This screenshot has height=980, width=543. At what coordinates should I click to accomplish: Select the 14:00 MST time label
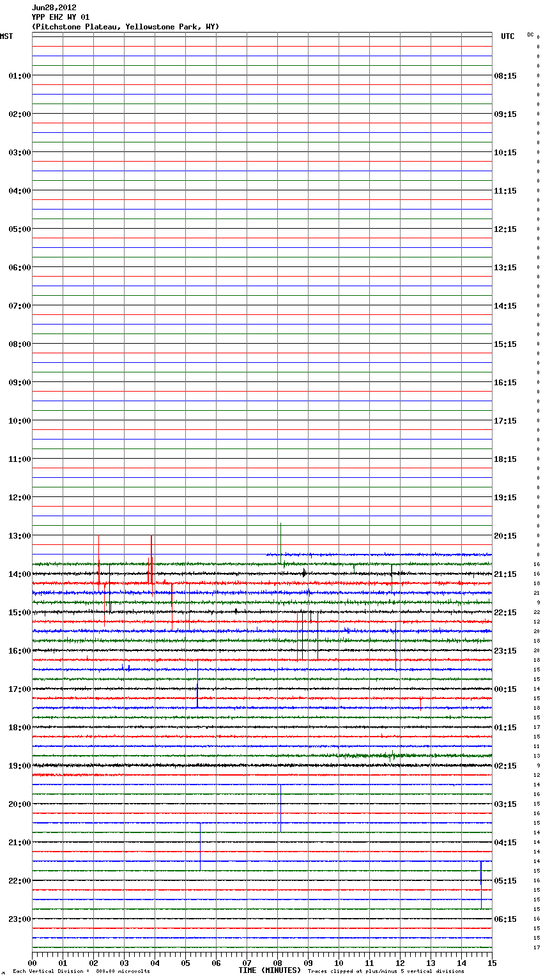(x=20, y=574)
